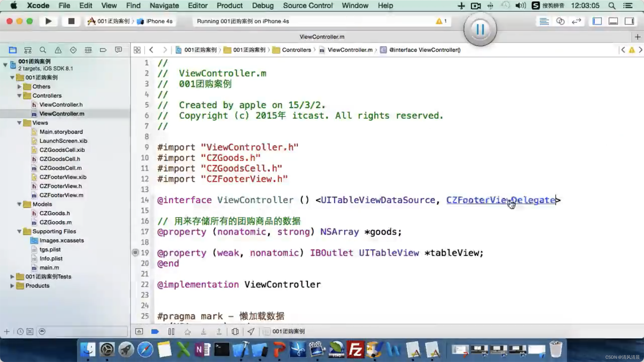Click the Controllers breadcrumb in jump bar

(x=292, y=50)
